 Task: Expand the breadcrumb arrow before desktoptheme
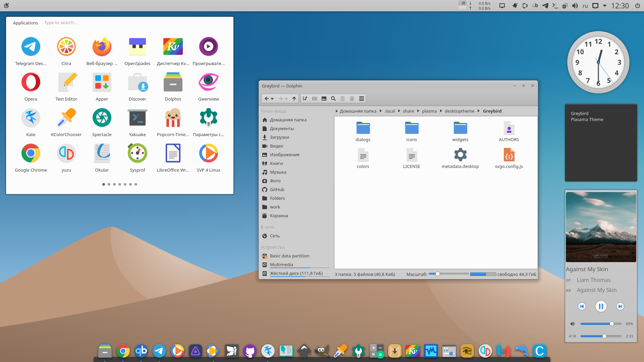click(x=441, y=111)
